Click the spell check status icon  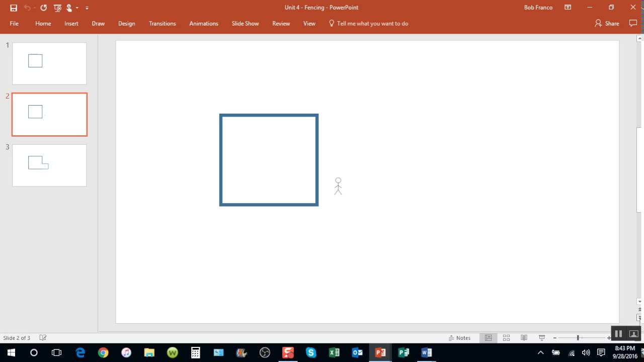(x=43, y=338)
